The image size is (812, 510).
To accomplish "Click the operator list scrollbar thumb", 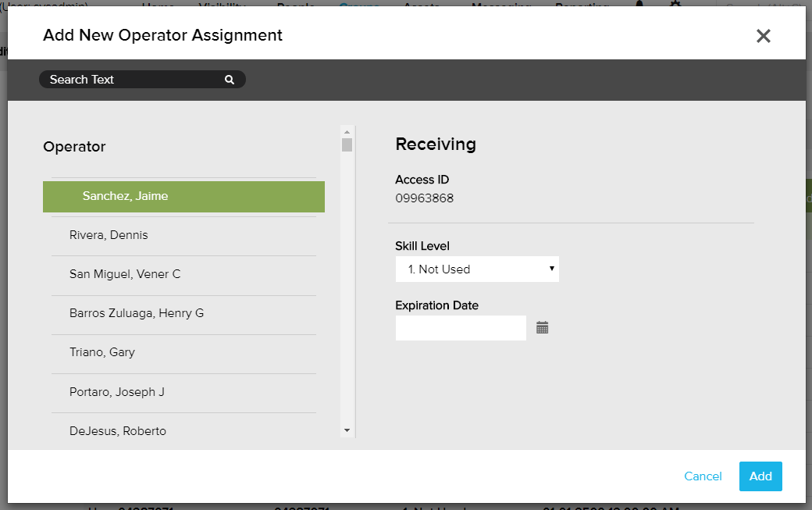I will [347, 144].
